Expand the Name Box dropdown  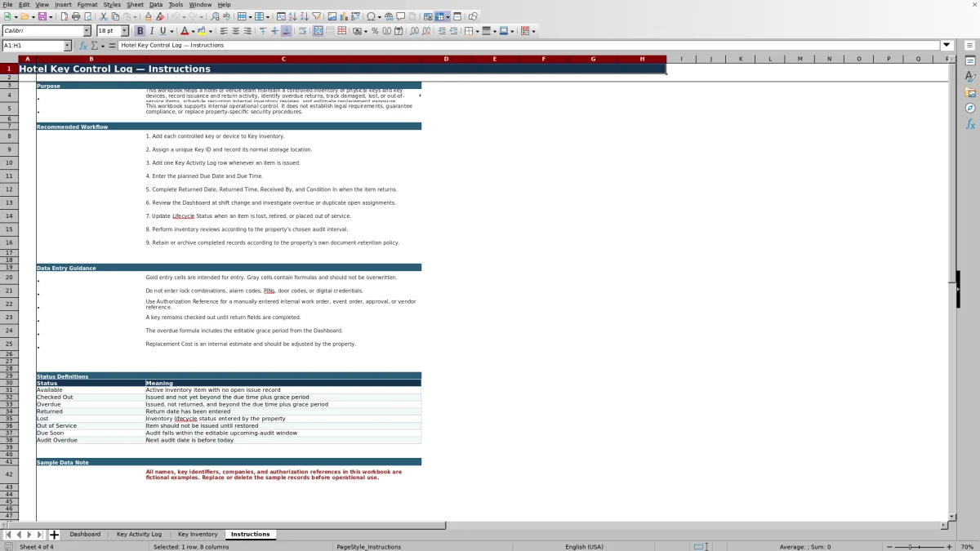point(67,46)
